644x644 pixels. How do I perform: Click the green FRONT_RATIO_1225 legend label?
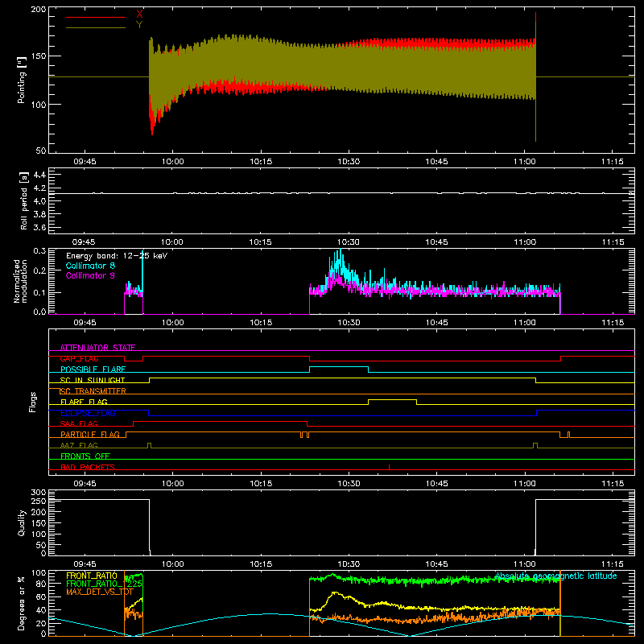pos(105,584)
